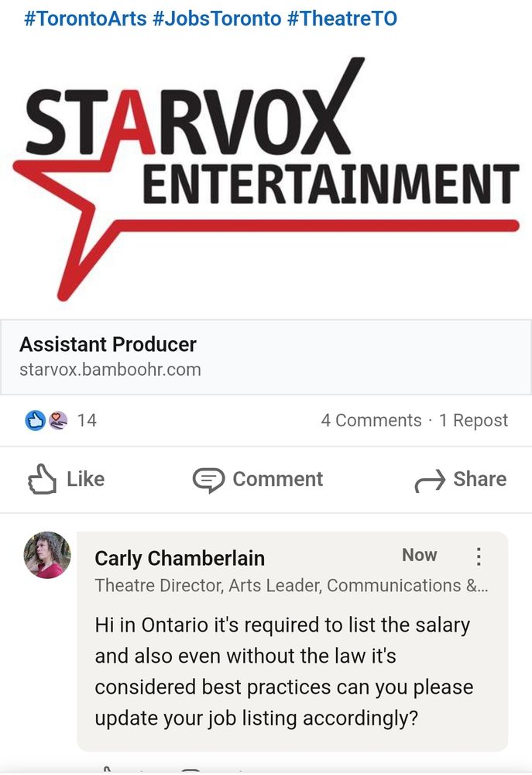The height and width of the screenshot is (775, 532).
Task: Click the speech bubble Comment icon
Action: [208, 480]
